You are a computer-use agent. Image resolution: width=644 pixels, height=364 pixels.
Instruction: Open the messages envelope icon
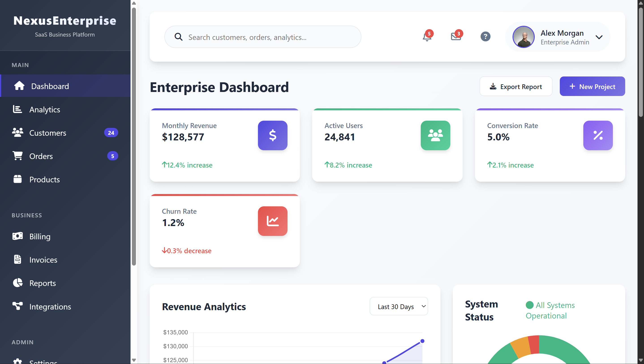pos(456,37)
